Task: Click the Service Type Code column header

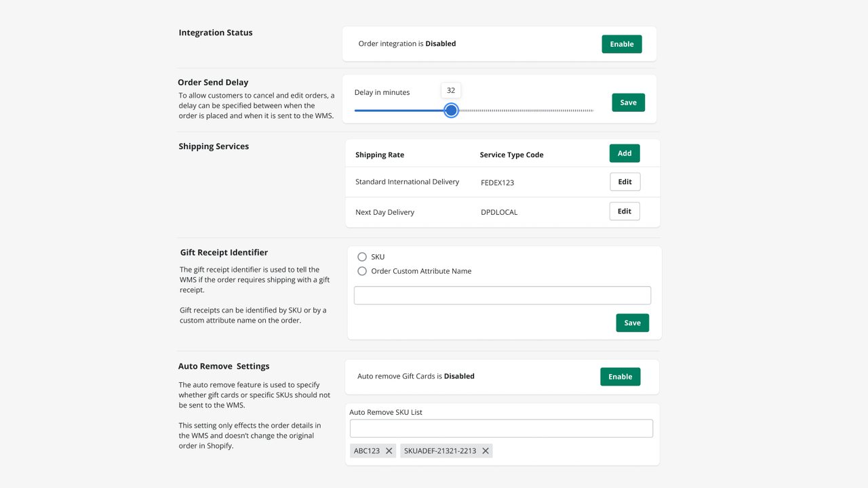Action: pyautogui.click(x=511, y=155)
